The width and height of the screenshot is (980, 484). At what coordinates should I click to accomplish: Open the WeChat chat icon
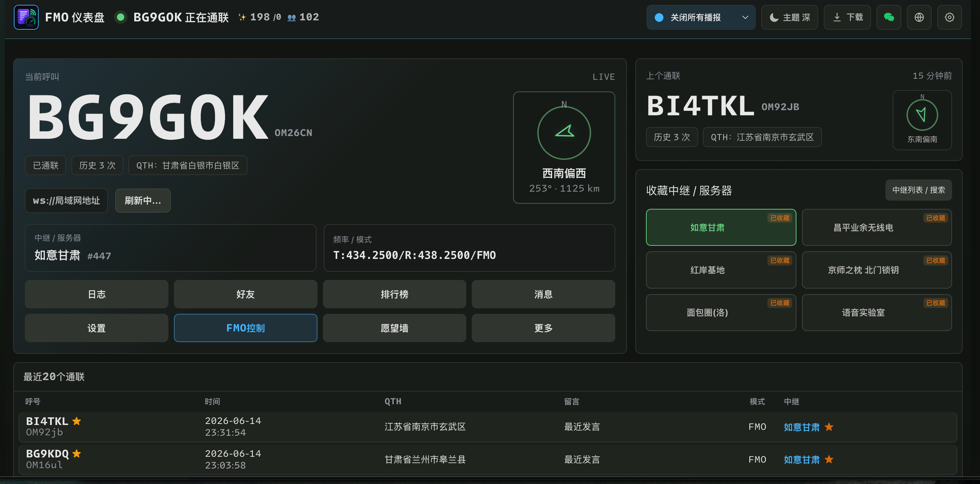tap(888, 17)
